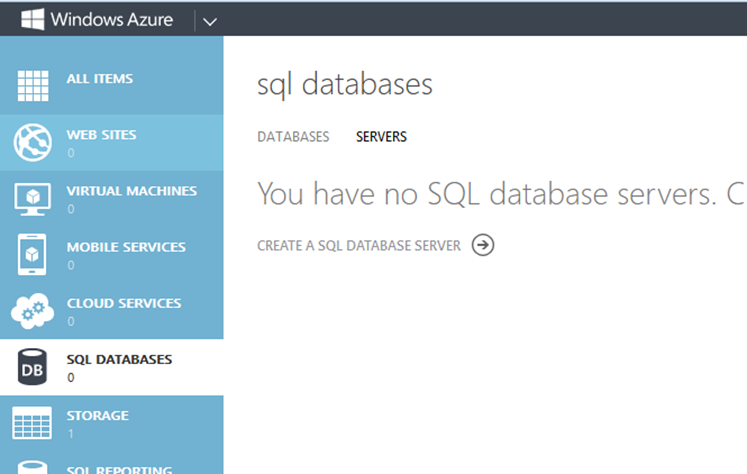Click the SQL Databases DB cylinder icon

click(32, 367)
